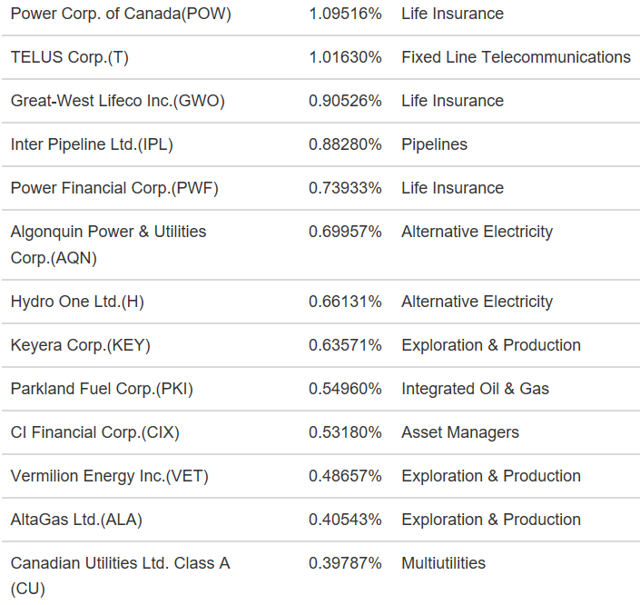Select the Multiutilities sector label
This screenshot has width=640, height=605.
click(443, 563)
